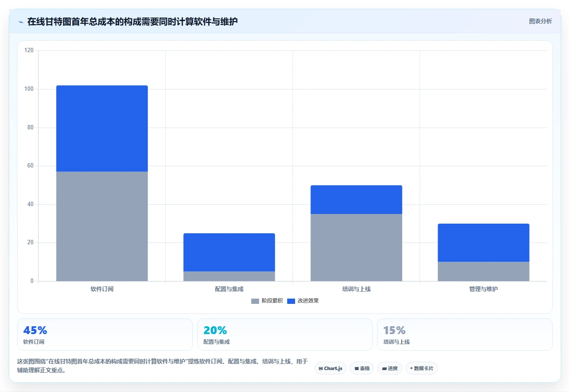Click the 图表分析 label in header
Viewport: 570px width, 392px height.
pyautogui.click(x=540, y=21)
